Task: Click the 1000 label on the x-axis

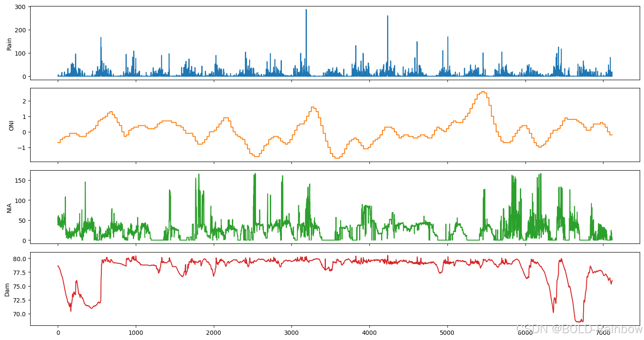Action: [136, 334]
